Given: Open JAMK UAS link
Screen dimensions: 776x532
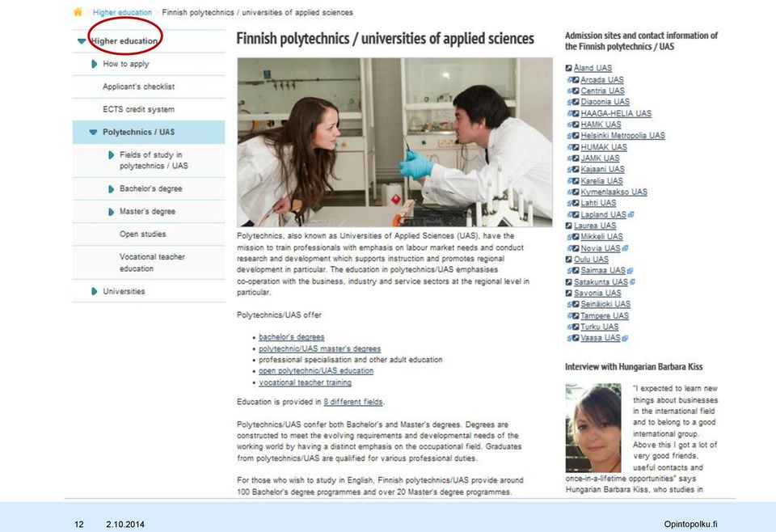Looking at the screenshot, I should click(600, 158).
